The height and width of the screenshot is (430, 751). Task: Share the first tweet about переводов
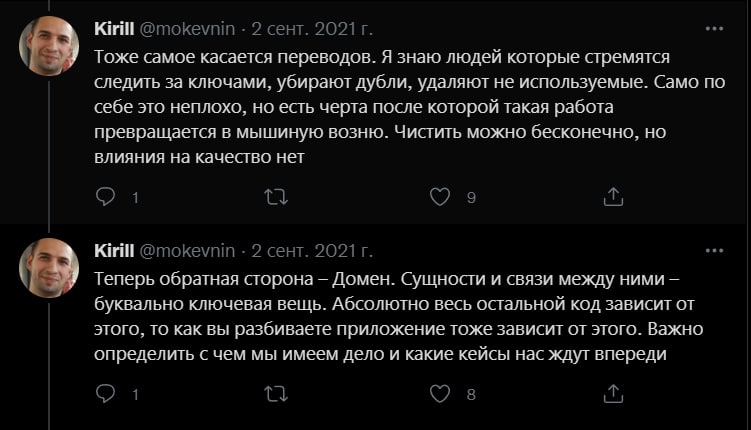click(x=614, y=197)
